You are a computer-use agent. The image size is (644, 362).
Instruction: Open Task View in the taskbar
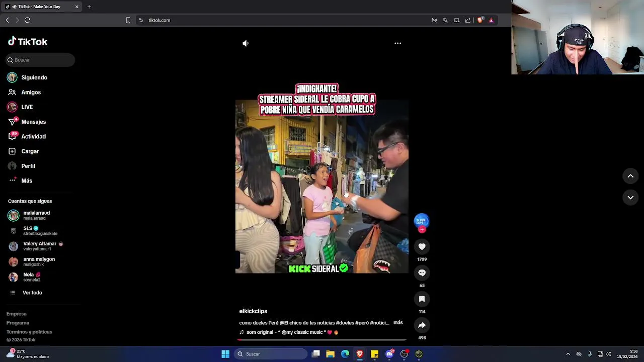coord(316,354)
